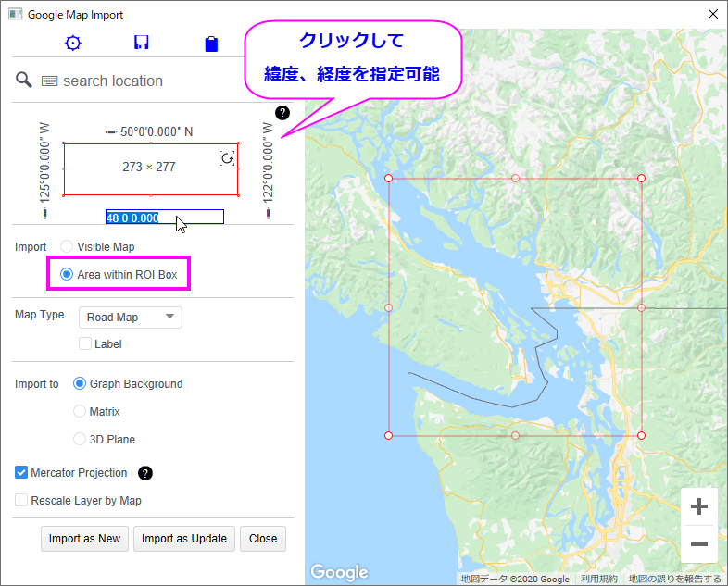728x586 pixels.
Task: Click the south latitude field 48 0 0.000
Action: pos(165,218)
